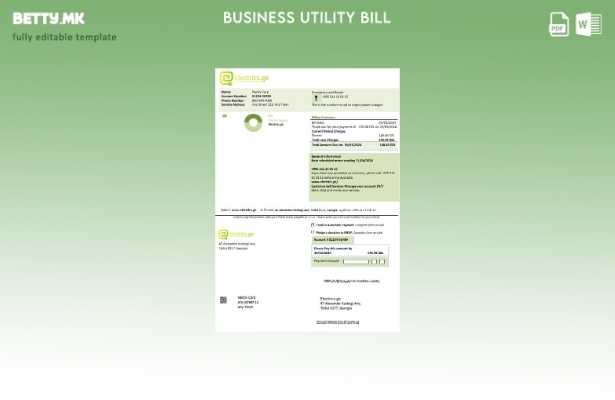Click the green donut chart graphic
Image resolution: width=615 pixels, height=400 pixels.
[253, 122]
